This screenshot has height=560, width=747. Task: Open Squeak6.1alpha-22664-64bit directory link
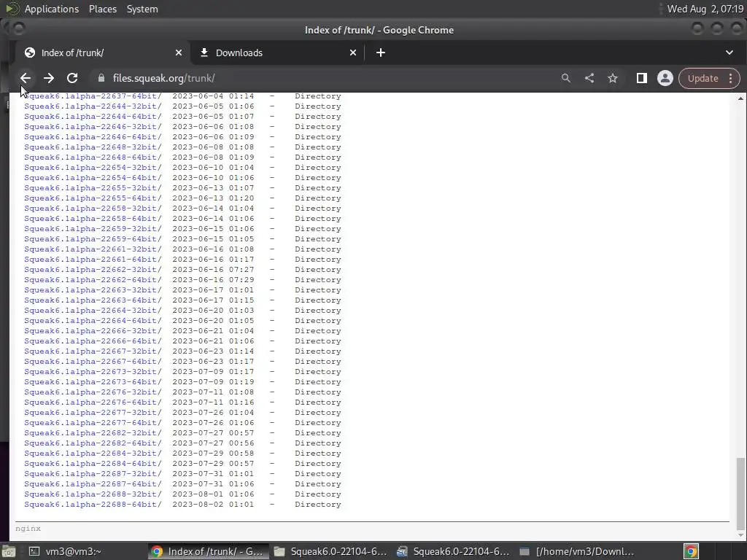[x=93, y=321]
